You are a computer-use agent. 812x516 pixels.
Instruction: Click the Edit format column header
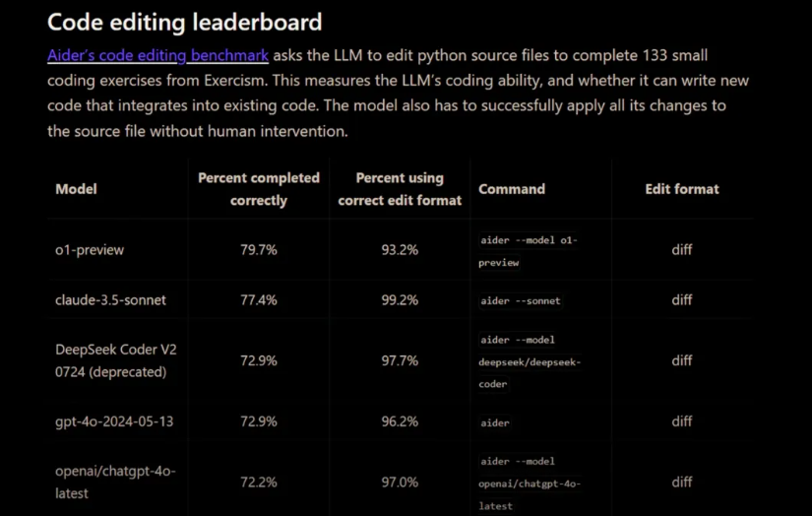coord(682,189)
